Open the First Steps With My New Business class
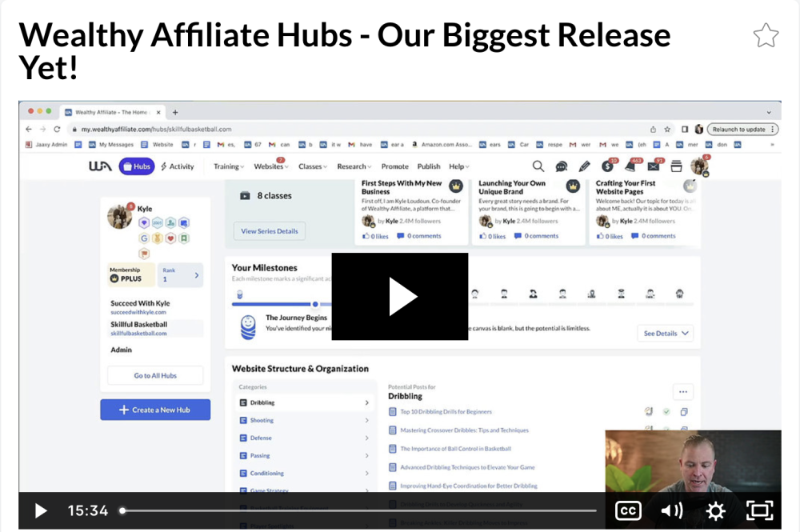800x532 pixels. (x=411, y=212)
